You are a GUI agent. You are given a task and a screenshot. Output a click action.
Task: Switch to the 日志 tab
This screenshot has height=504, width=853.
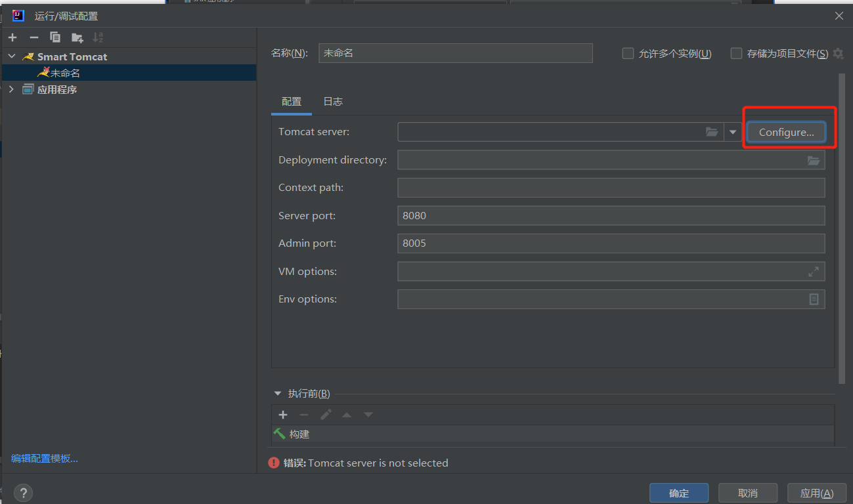click(x=333, y=102)
